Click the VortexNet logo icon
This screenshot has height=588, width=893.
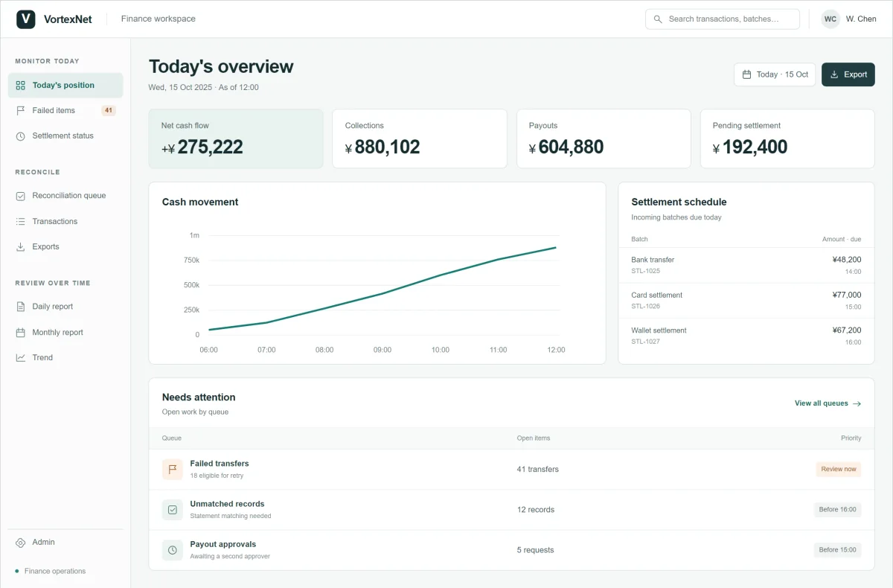click(x=26, y=19)
